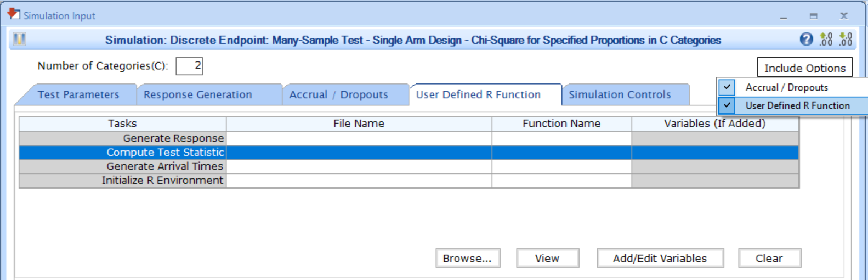Select the Generate Arrival Times row
This screenshot has width=868, height=280.
tap(164, 166)
